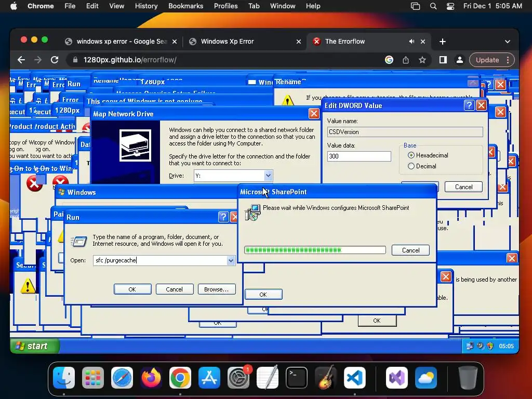Reload the Errorflow page
The width and height of the screenshot is (532, 399).
(x=55, y=60)
